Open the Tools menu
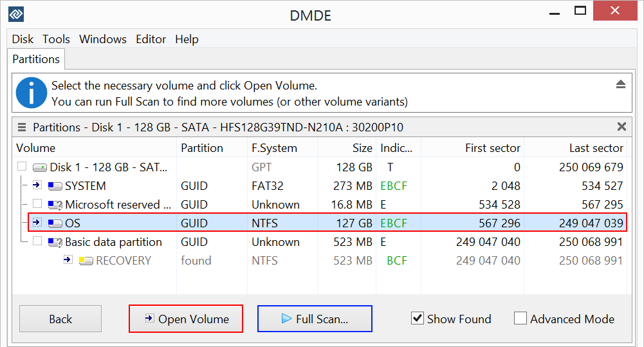The height and width of the screenshot is (347, 644). coord(56,39)
